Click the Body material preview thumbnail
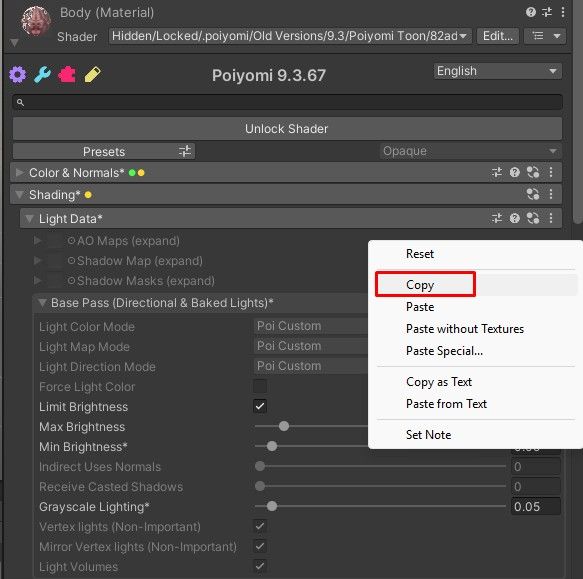583x579 pixels. tap(36, 22)
